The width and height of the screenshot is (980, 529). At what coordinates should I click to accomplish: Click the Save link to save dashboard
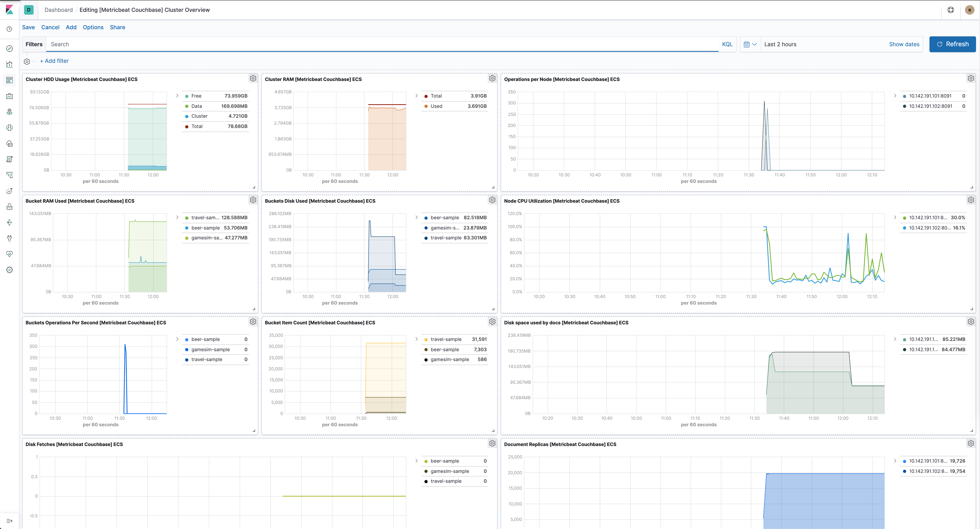pyautogui.click(x=28, y=27)
